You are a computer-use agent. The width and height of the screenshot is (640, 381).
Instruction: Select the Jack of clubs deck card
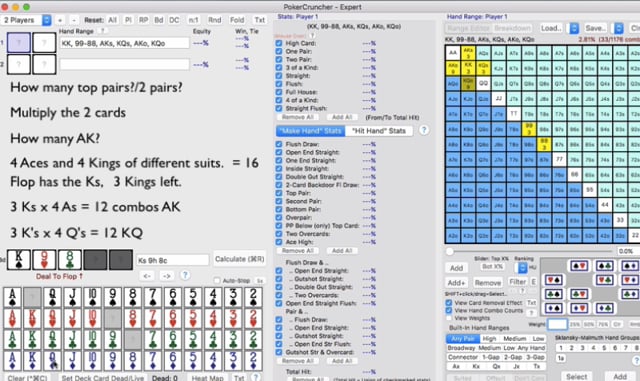(x=72, y=339)
